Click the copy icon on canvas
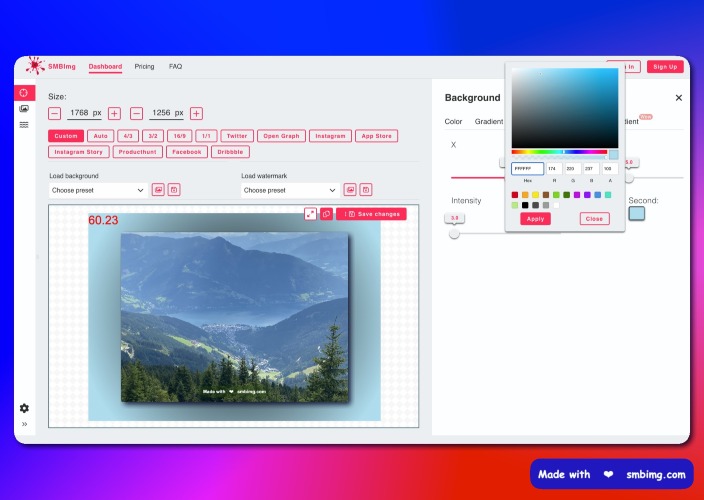 pos(326,214)
